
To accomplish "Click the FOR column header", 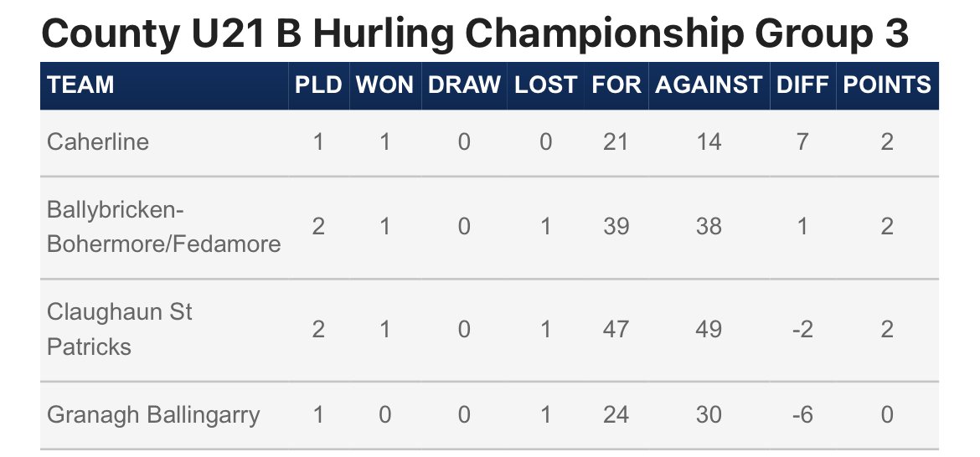I will click(616, 85).
